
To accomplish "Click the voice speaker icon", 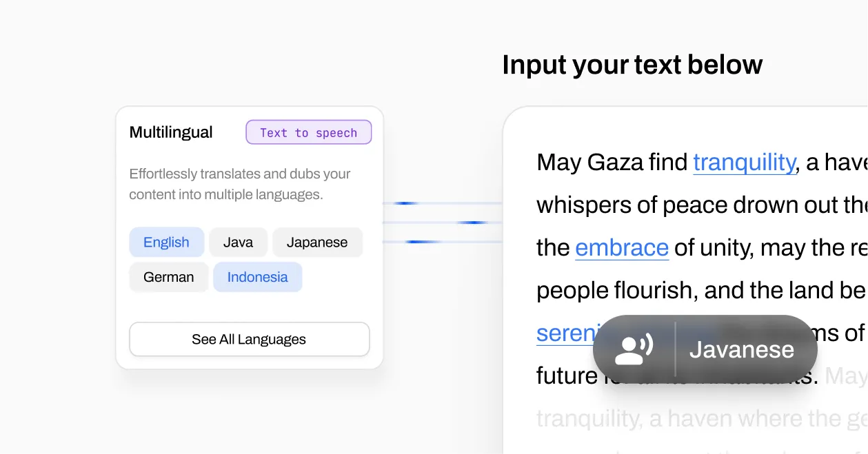I will pos(634,350).
